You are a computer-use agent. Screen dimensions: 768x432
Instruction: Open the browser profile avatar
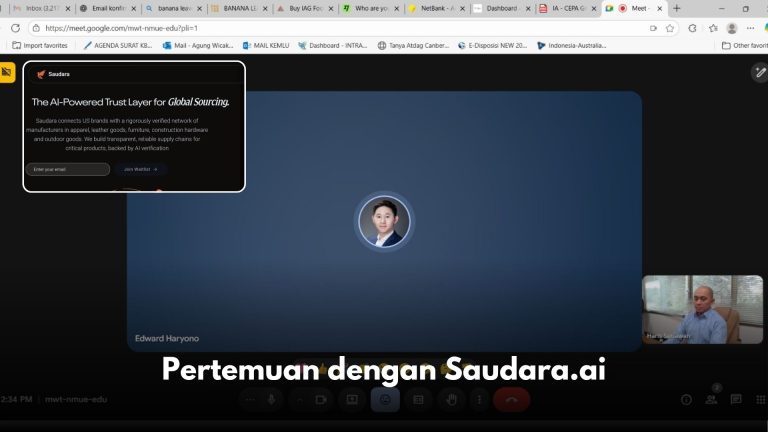(732, 28)
